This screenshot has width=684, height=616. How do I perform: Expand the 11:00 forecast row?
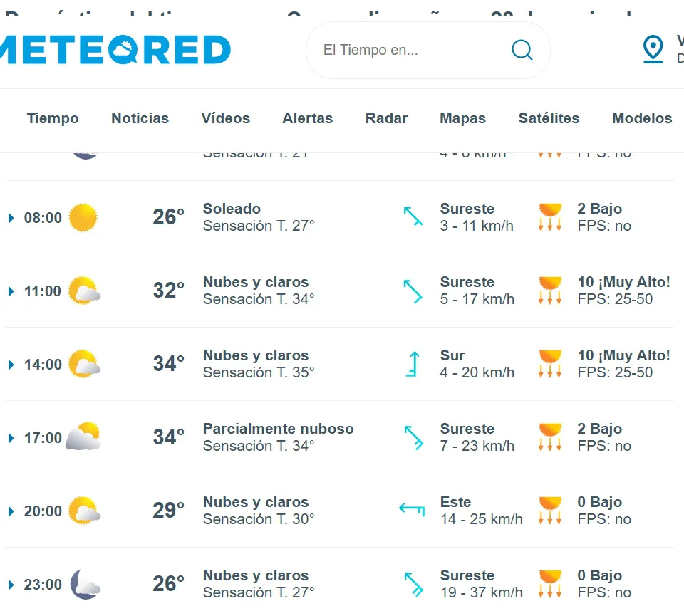coord(11,291)
